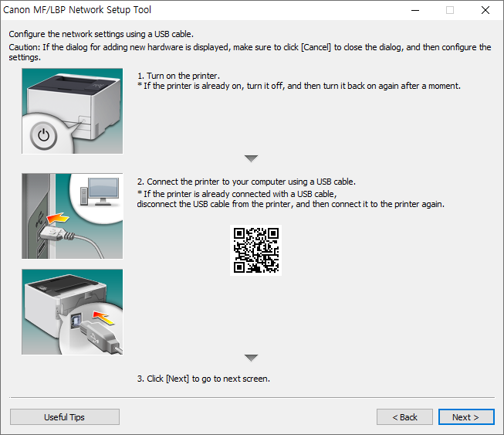The height and width of the screenshot is (435, 504).
Task: Click 'If the printer is already connected' note
Action: 290,199
